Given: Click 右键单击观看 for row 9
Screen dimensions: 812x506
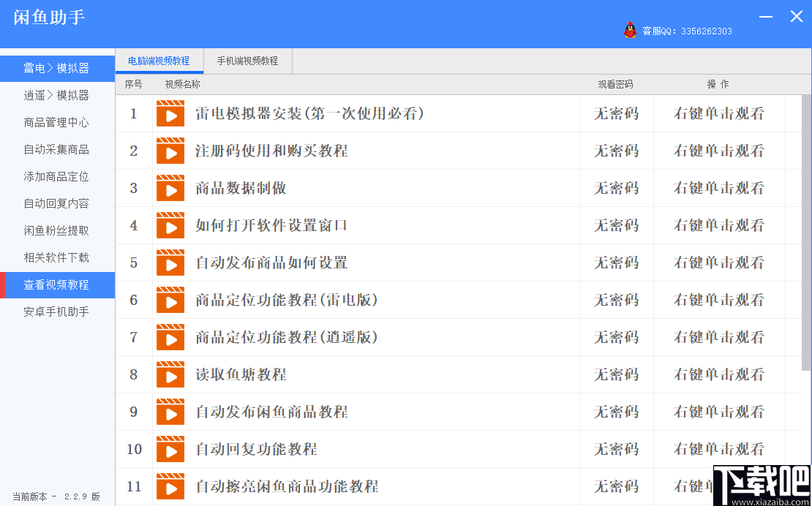Looking at the screenshot, I should pos(719,412).
